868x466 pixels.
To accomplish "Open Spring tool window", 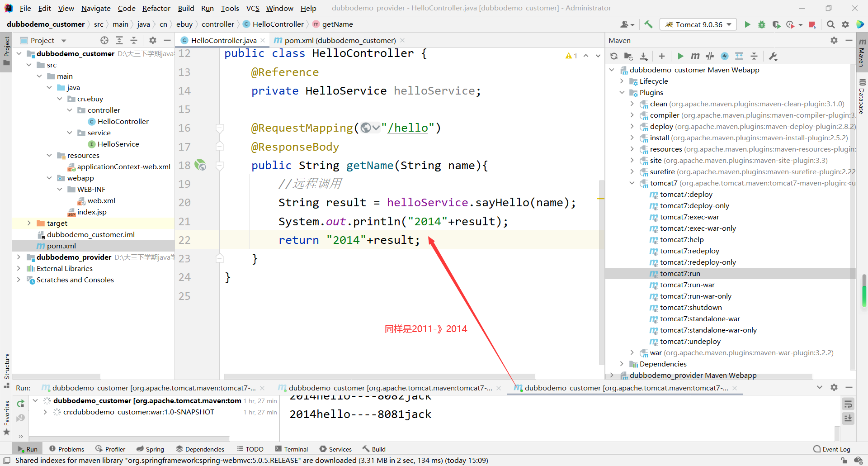I will (x=150, y=449).
